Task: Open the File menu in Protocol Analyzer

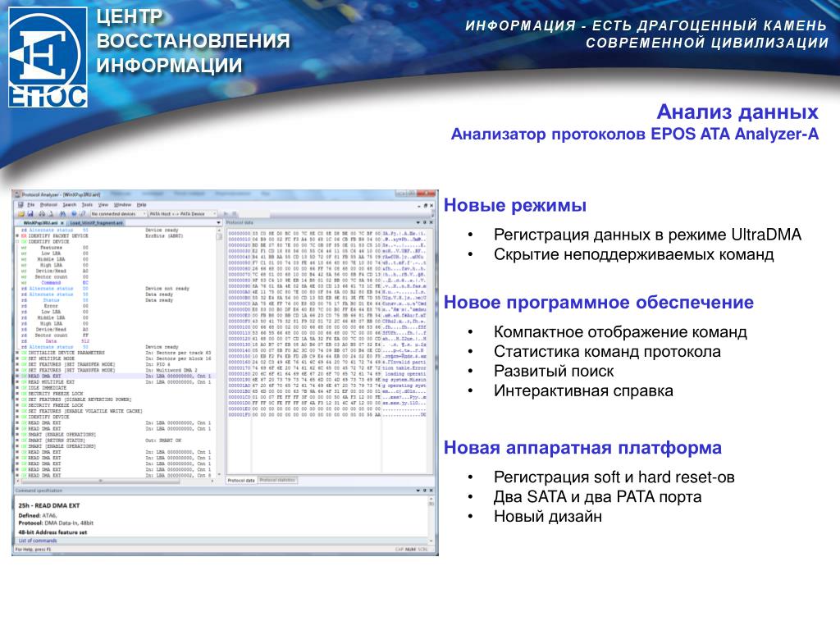Action: point(31,204)
